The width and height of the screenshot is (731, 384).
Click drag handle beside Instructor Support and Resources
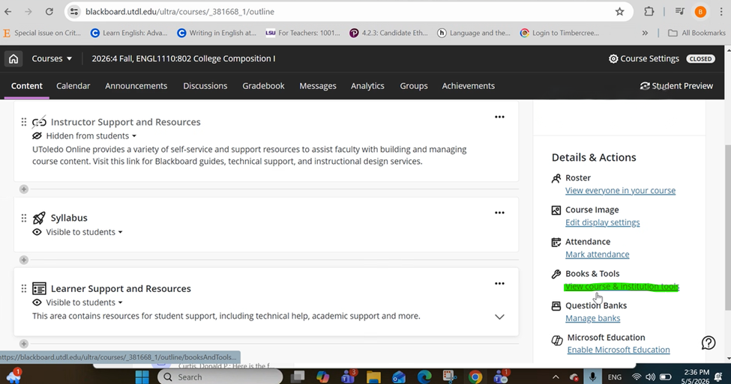(x=24, y=122)
